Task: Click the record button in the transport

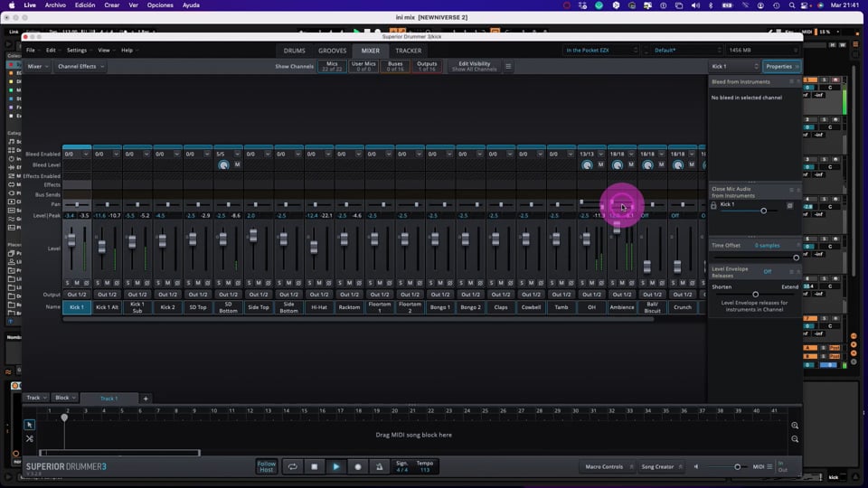Action: pyautogui.click(x=358, y=466)
